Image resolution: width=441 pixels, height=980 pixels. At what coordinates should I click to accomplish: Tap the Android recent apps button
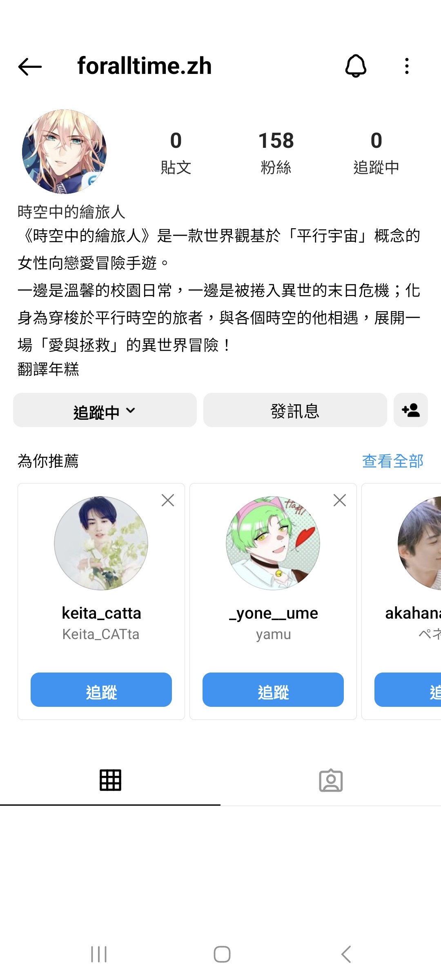coord(99,954)
